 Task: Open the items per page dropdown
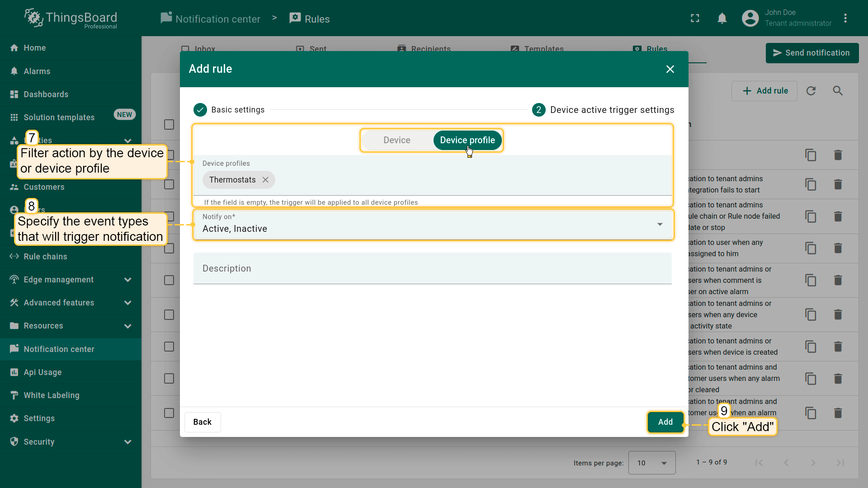click(x=651, y=463)
